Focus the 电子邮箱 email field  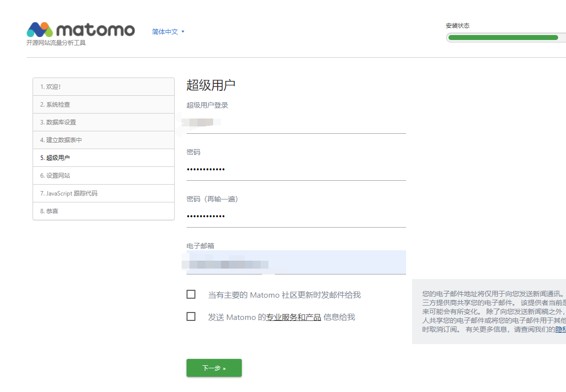[x=296, y=262]
